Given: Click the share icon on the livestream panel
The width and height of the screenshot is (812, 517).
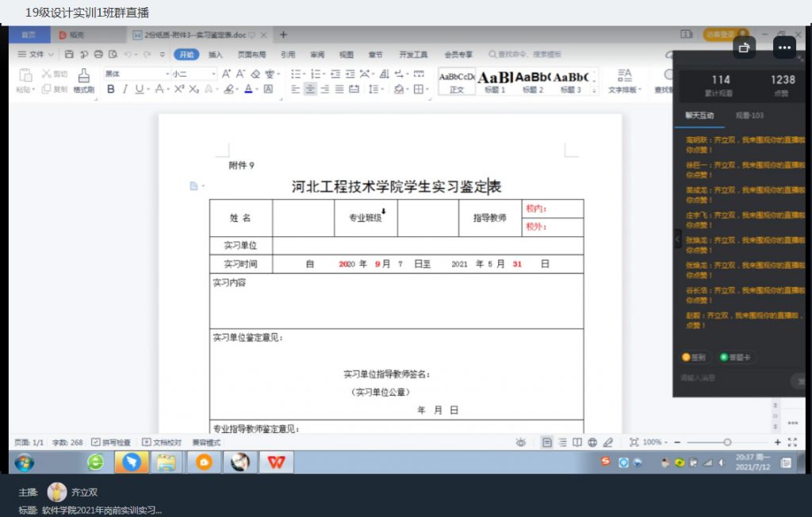Looking at the screenshot, I should (x=744, y=48).
